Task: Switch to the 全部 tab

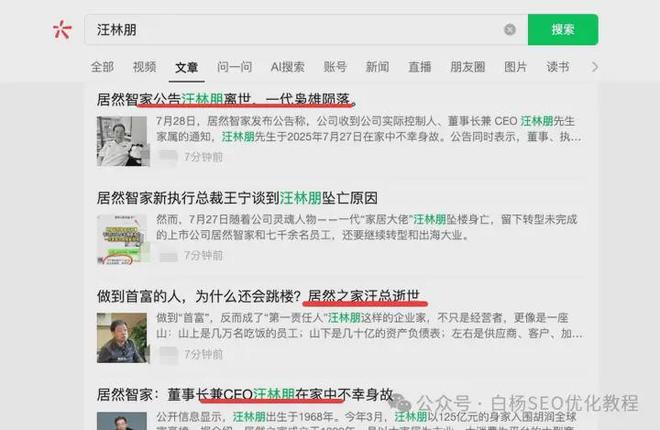Action: [x=102, y=67]
